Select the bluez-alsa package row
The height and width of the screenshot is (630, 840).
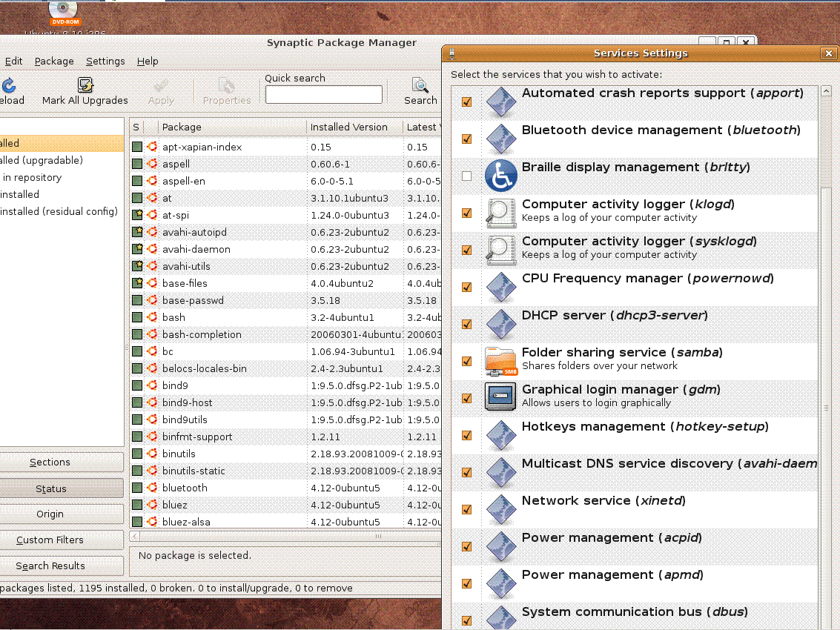(x=285, y=522)
